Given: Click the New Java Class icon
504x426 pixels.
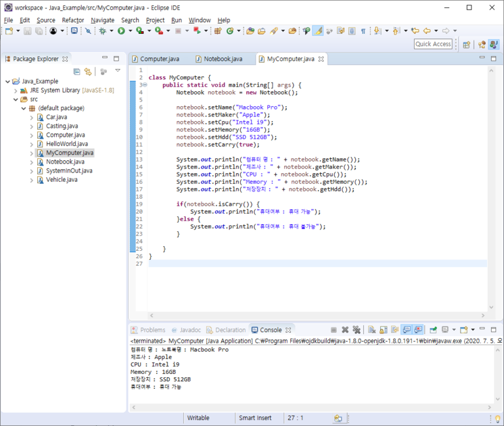Looking at the screenshot, I should [x=230, y=31].
